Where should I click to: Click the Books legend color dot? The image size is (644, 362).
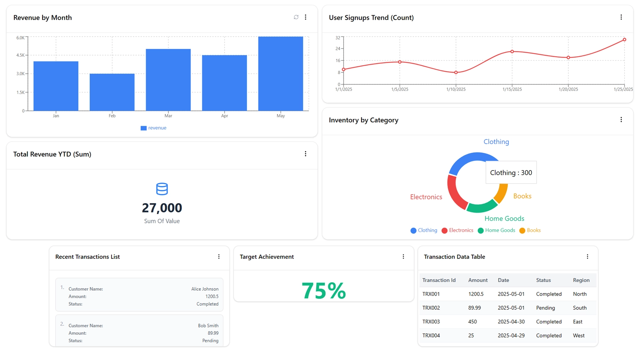[x=522, y=231]
